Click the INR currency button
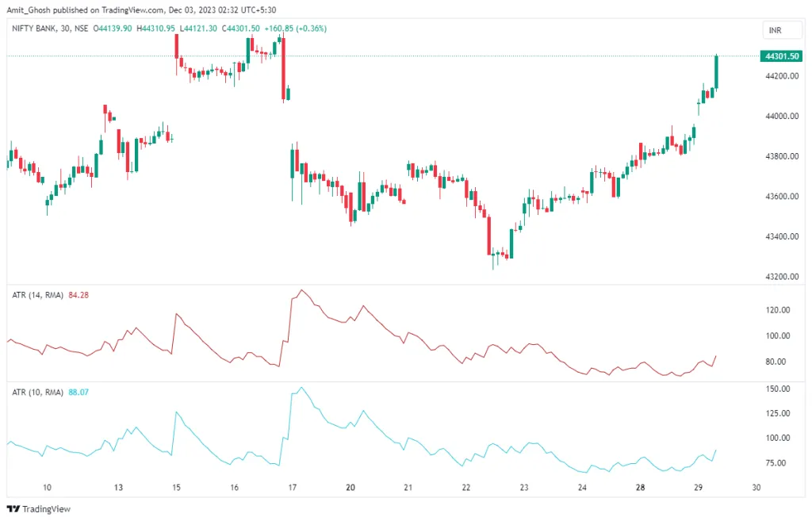 tap(776, 30)
